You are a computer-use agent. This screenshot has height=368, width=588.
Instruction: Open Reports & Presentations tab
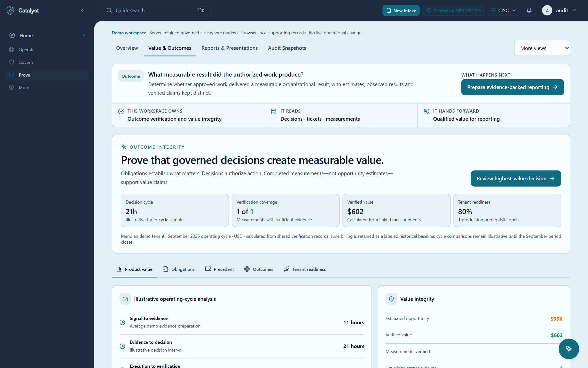point(230,48)
